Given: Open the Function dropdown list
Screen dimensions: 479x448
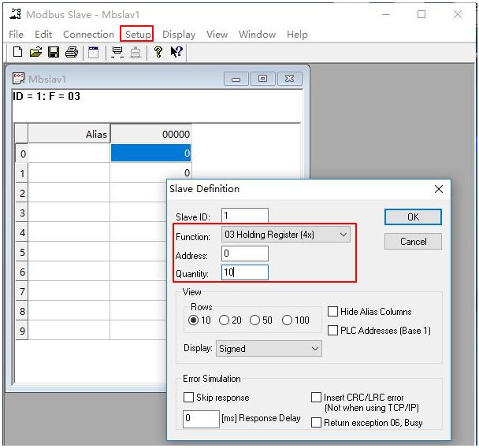Looking at the screenshot, I should [286, 235].
